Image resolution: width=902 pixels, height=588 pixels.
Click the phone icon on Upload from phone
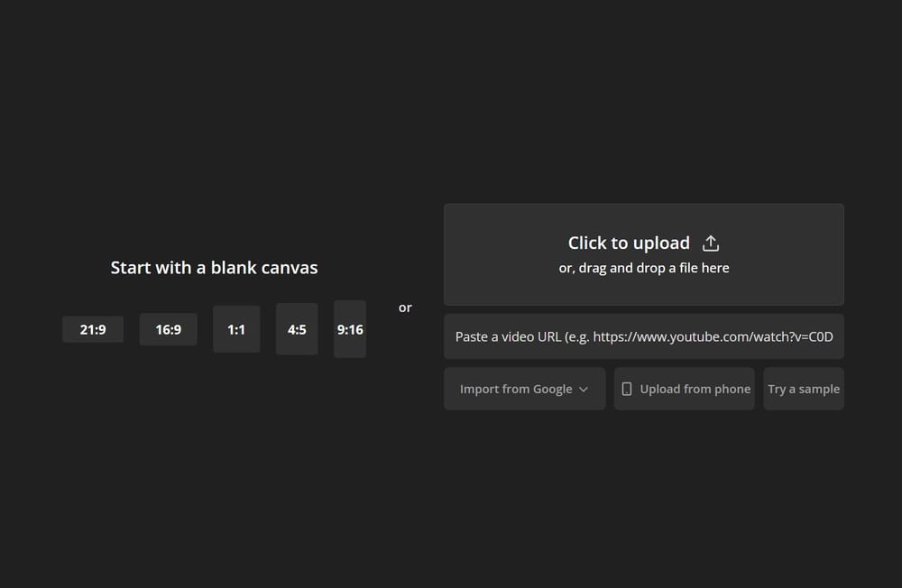click(627, 389)
